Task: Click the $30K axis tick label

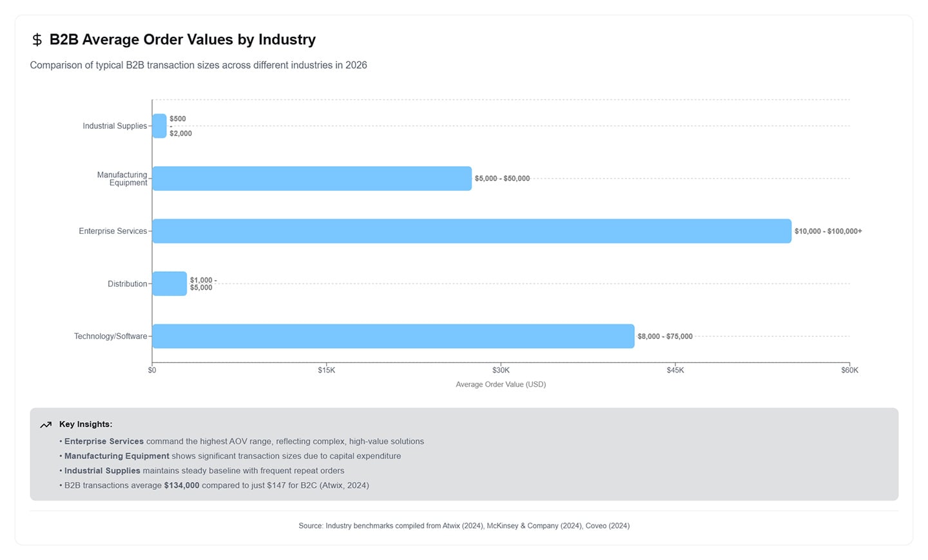Action: click(501, 371)
